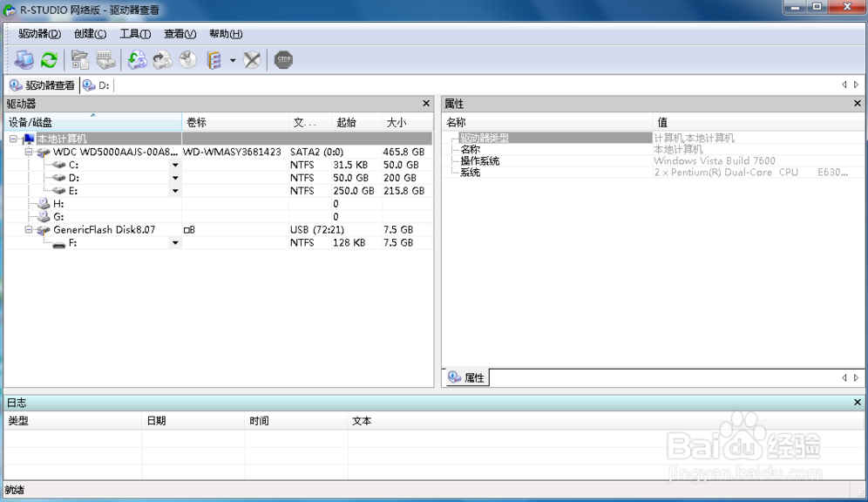Viewport: 868px width, 502px height.
Task: Click the open image file icon
Action: tap(137, 60)
